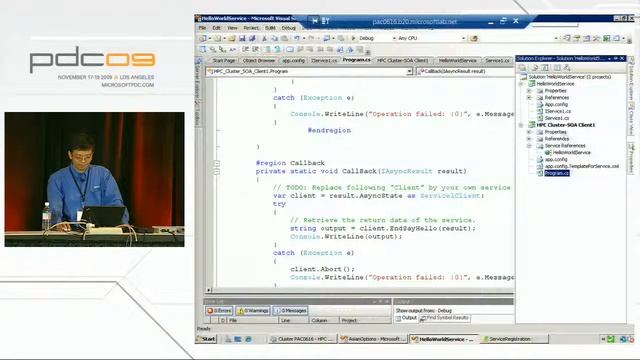Viewport: 640px width, 360px height.
Task: Open AsianOptions - Microsoft taskbar window
Action: tap(373, 339)
